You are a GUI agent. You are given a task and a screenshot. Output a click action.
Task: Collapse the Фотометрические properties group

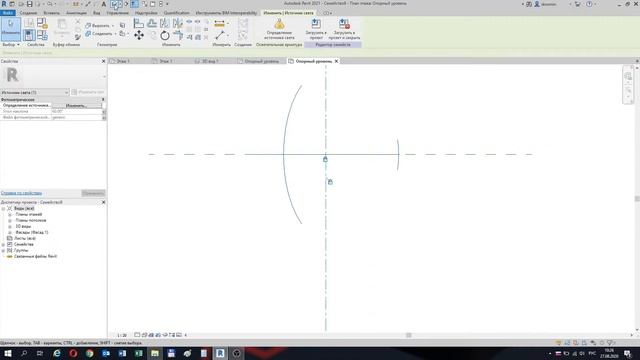pos(103,100)
